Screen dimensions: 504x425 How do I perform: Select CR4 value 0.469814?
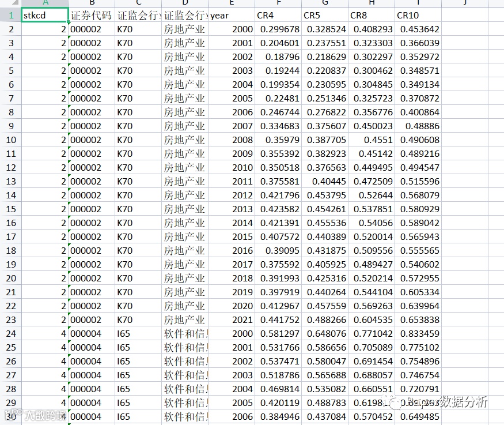(x=278, y=389)
